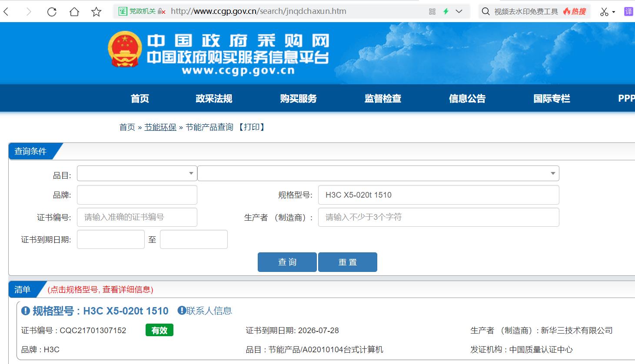The width and height of the screenshot is (635, 364).
Task: Click the 清单 section tab
Action: 23,289
